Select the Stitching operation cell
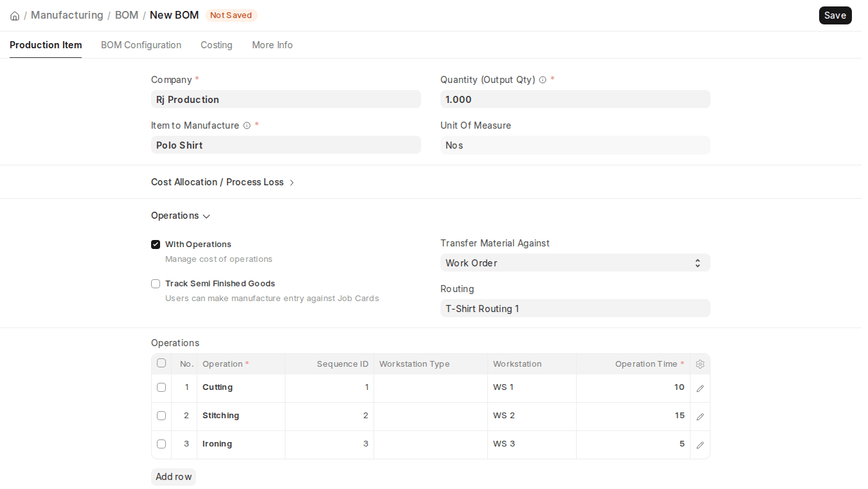This screenshot has height=489, width=868. tap(241, 416)
